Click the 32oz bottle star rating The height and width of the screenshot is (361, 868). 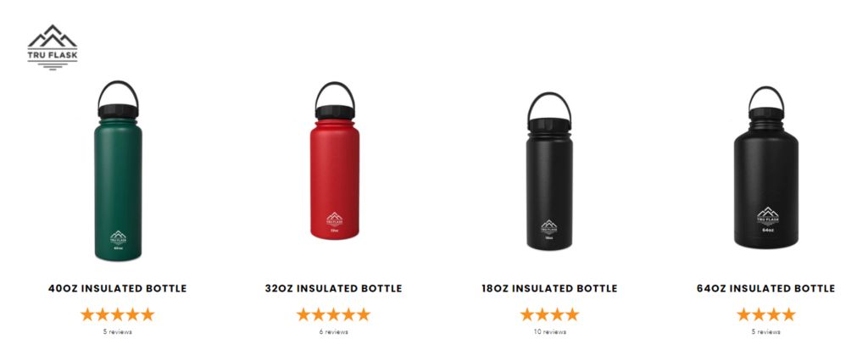coord(333,314)
